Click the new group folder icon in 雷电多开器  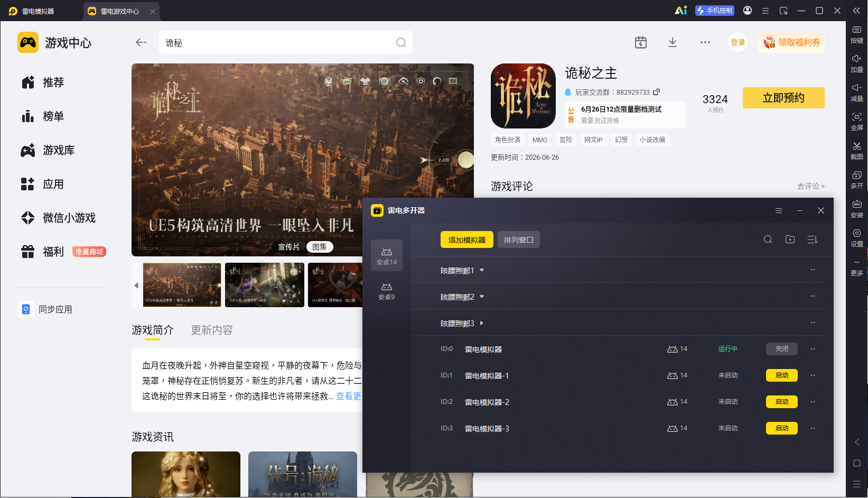790,239
